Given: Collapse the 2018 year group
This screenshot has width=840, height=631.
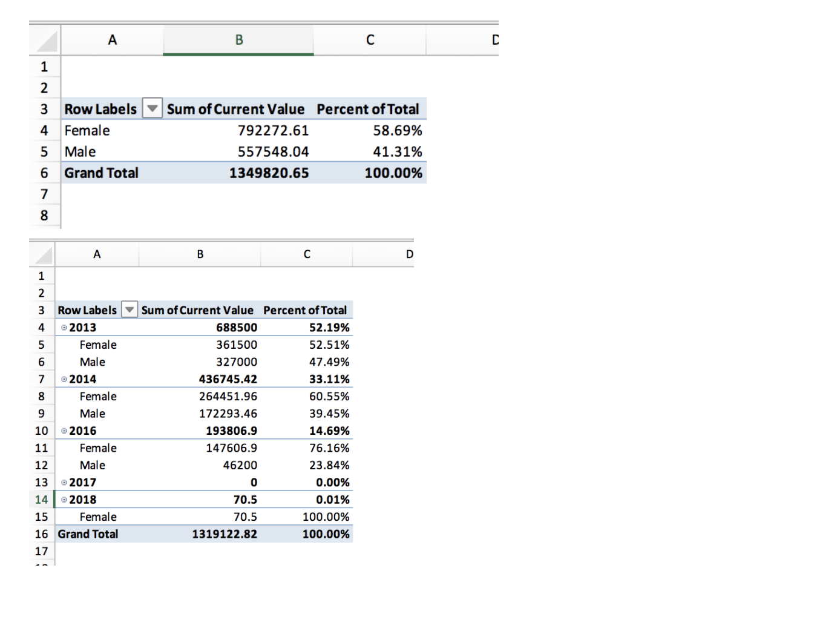Looking at the screenshot, I should (64, 500).
